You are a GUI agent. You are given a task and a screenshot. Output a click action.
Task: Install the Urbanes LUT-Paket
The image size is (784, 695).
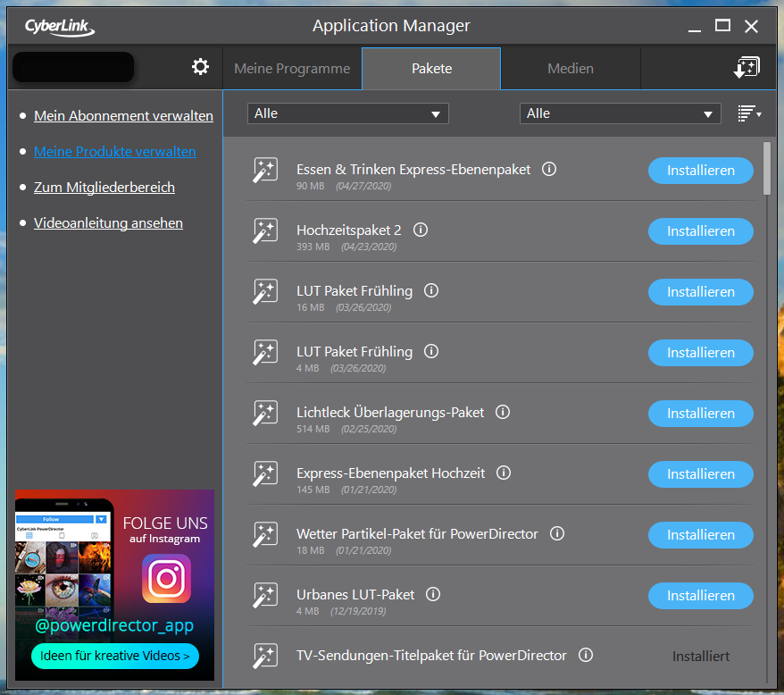700,596
